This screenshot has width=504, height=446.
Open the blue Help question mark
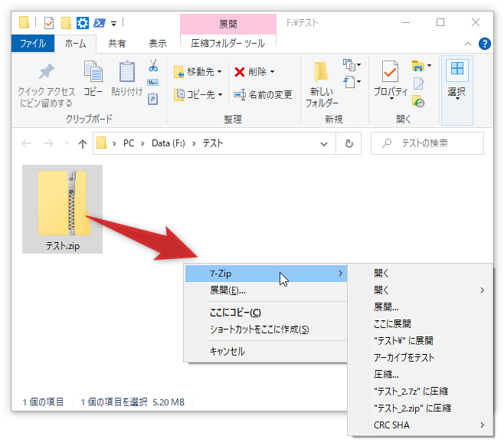484,44
